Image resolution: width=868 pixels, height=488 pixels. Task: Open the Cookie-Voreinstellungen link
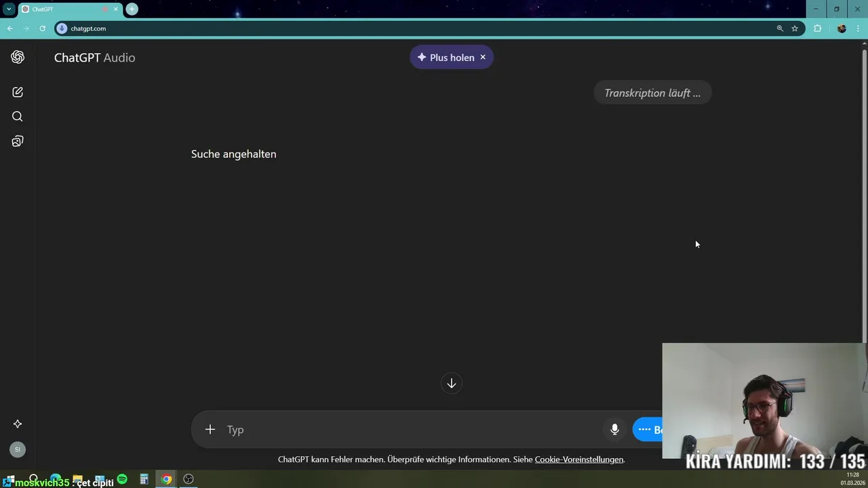click(x=579, y=460)
